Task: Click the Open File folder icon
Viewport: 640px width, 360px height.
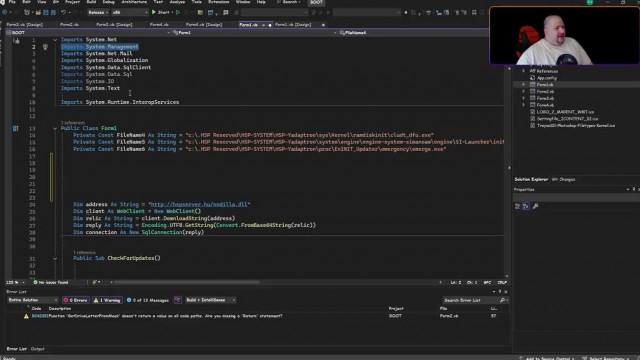Action: tap(38, 13)
